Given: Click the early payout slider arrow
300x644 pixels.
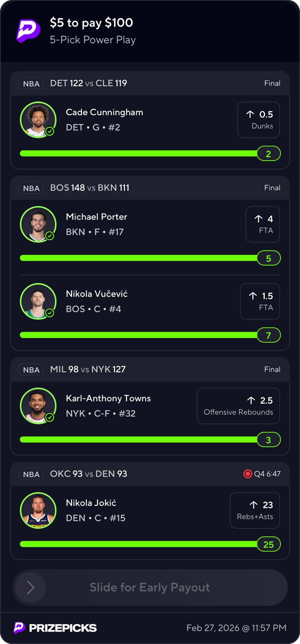Looking at the screenshot, I should pyautogui.click(x=30, y=587).
